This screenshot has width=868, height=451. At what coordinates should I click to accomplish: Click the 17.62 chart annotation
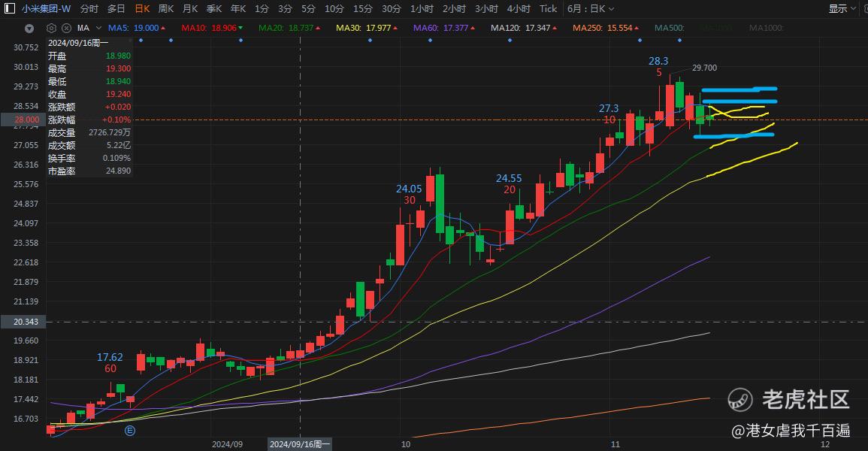(110, 357)
